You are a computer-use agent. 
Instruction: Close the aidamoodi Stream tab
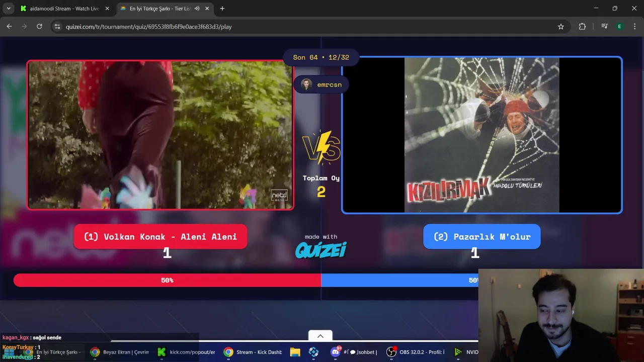107,9
